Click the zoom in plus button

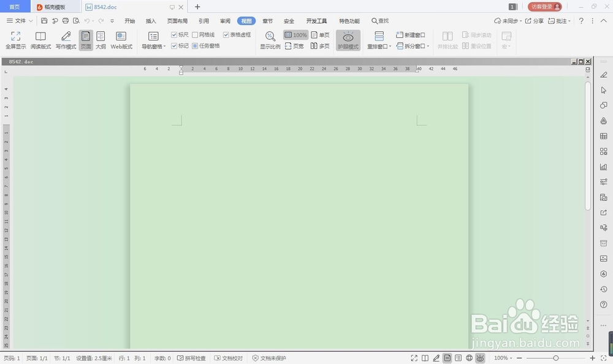click(593, 358)
